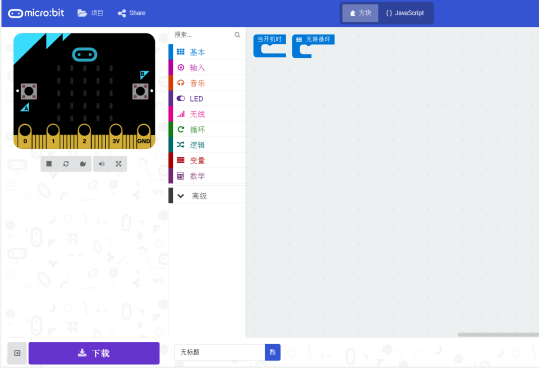Restart the simulator with the refresh icon

(66, 164)
